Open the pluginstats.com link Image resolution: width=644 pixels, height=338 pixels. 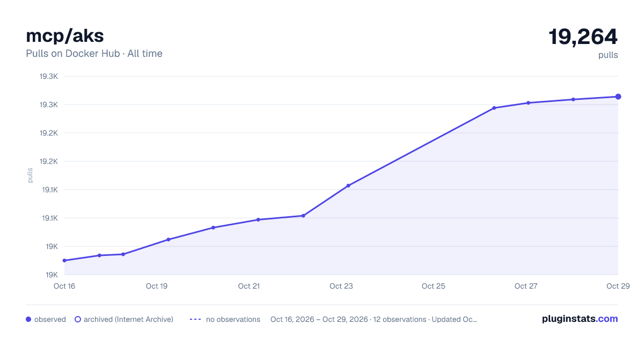pos(580,319)
